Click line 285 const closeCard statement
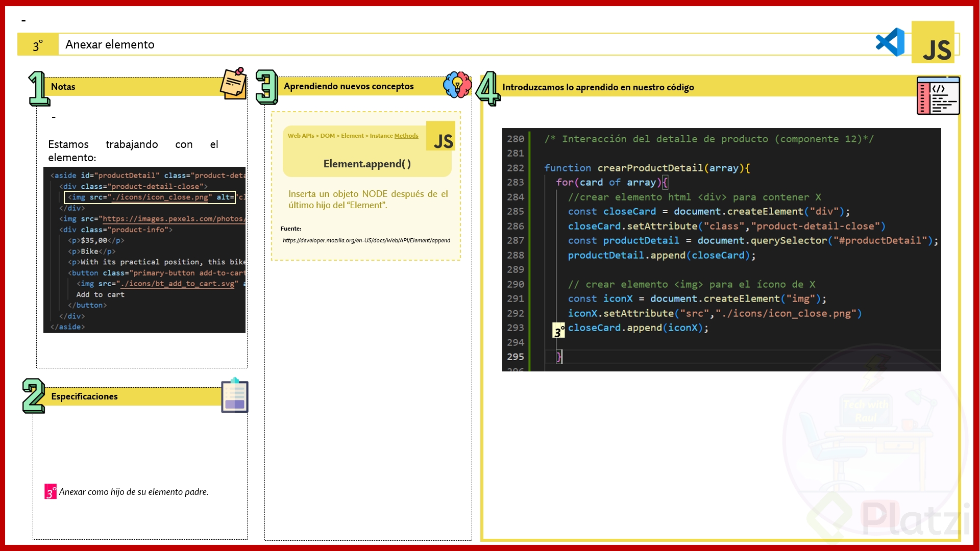This screenshot has height=551, width=980. (x=709, y=211)
